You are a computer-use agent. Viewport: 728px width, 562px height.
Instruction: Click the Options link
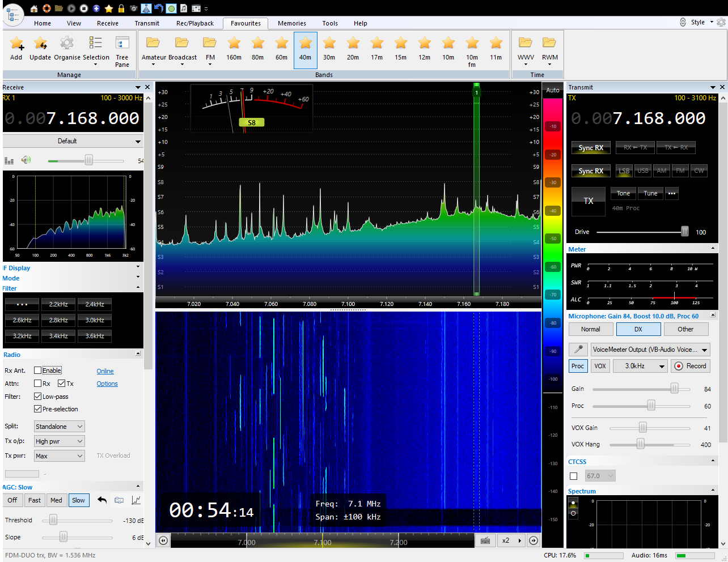coord(107,384)
